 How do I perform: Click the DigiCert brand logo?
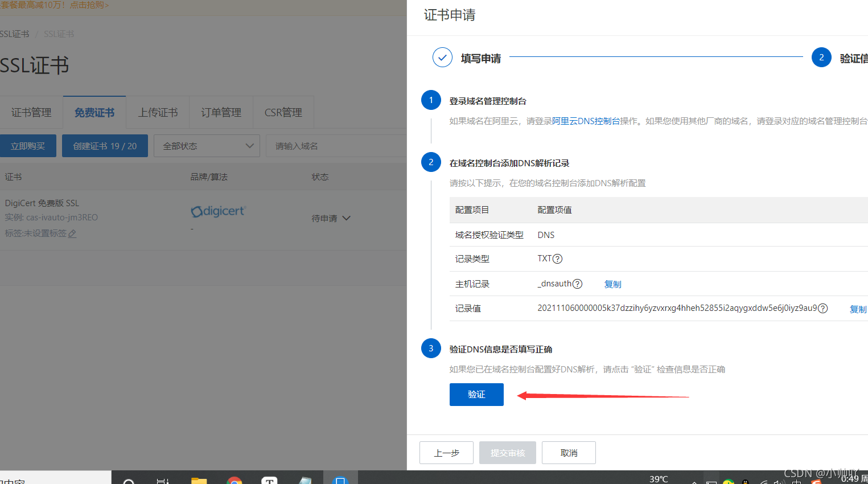point(218,211)
